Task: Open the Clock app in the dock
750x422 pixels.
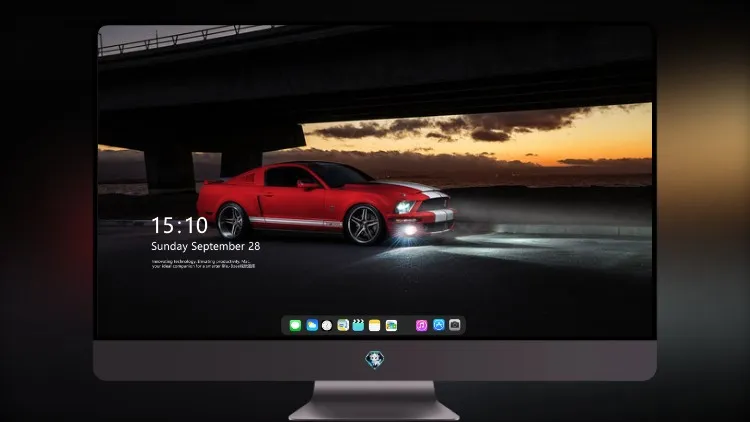Action: [327, 325]
